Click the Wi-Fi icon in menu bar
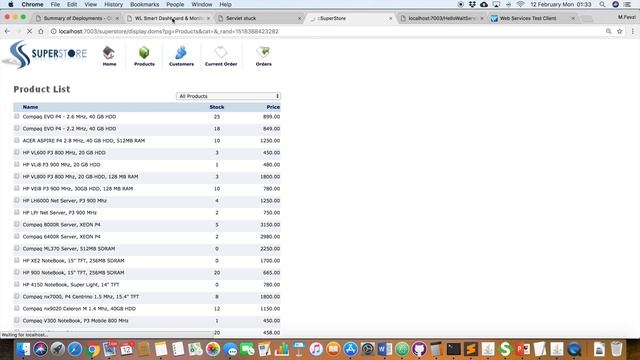The width and height of the screenshot is (640, 360). [x=520, y=4]
